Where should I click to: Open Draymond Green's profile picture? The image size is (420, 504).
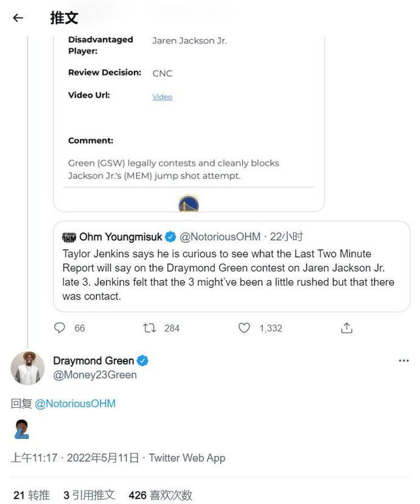pyautogui.click(x=27, y=368)
